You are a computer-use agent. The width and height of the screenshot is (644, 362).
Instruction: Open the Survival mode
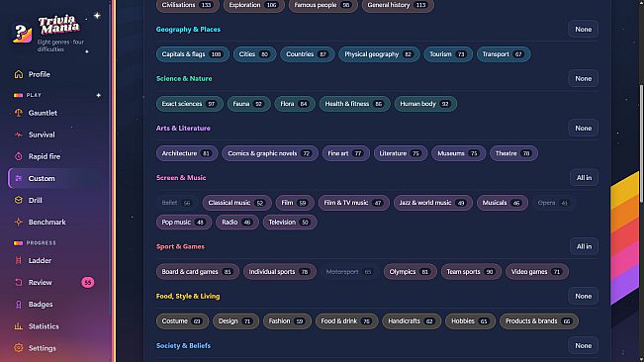click(x=55, y=135)
